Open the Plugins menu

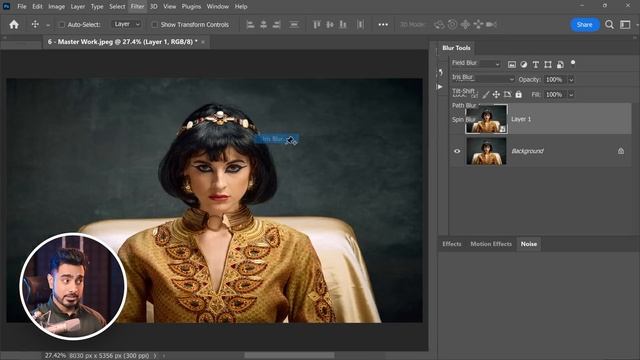pos(191,7)
